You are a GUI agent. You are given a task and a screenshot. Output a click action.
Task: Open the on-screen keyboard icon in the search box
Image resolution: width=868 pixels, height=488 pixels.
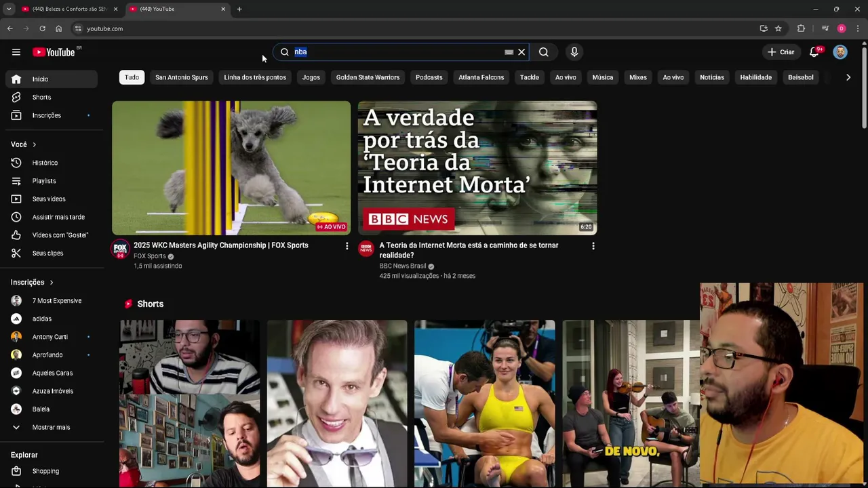(509, 52)
